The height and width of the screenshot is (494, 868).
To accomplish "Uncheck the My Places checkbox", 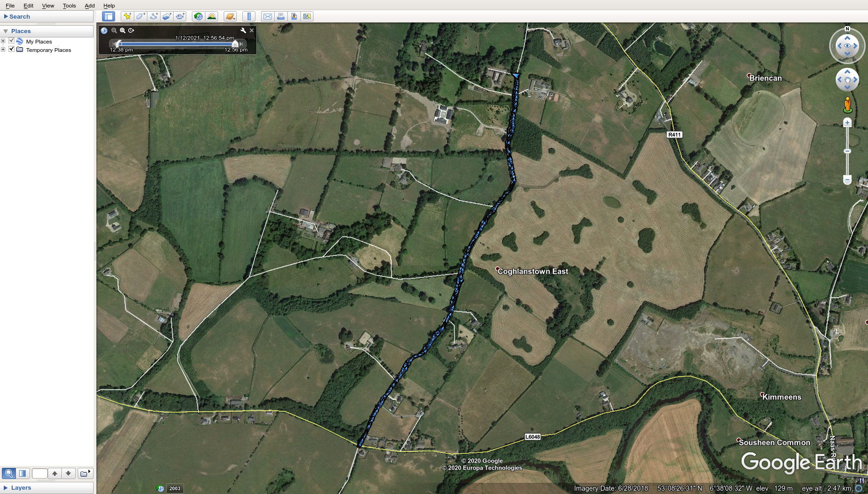I will (11, 41).
